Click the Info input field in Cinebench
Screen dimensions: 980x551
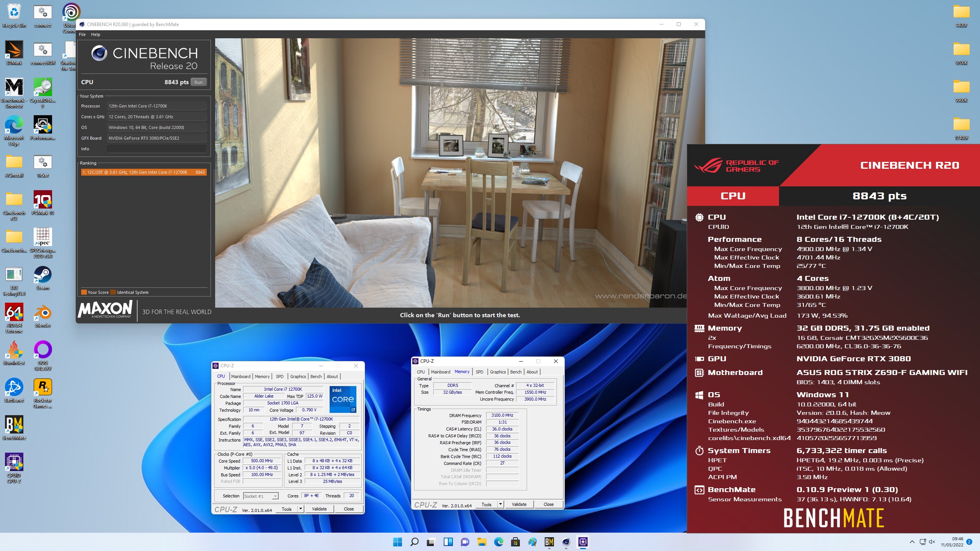click(157, 149)
